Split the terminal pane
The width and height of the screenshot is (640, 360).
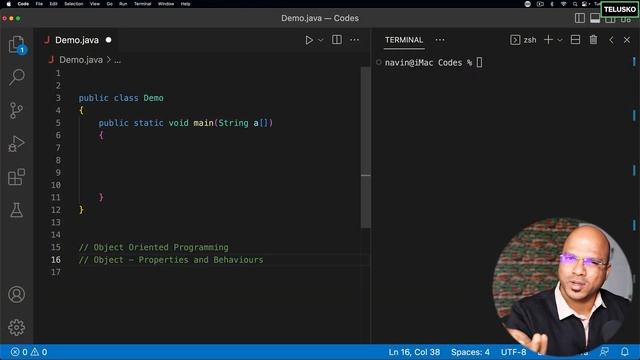(576, 40)
